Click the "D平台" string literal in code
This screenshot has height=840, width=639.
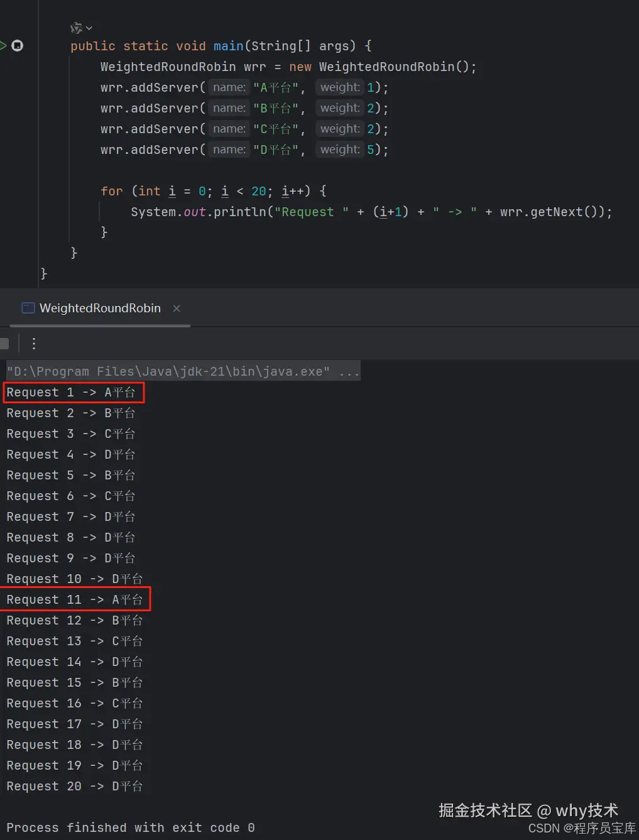click(275, 150)
